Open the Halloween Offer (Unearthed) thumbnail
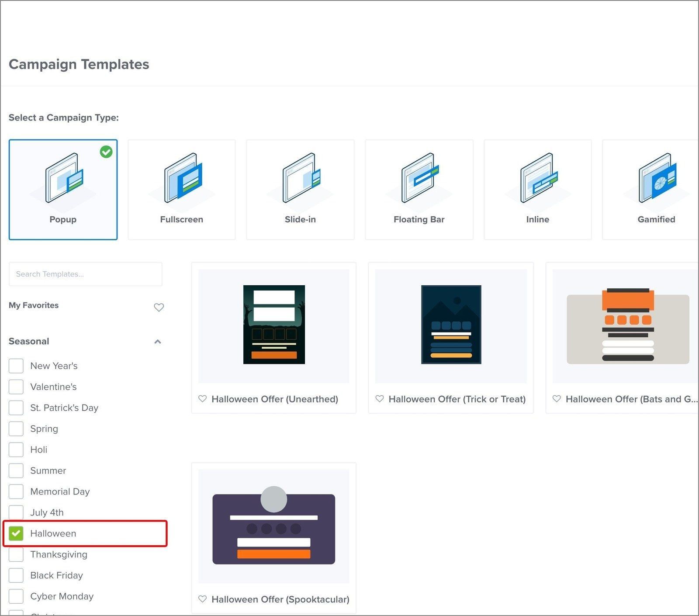Viewport: 699px width, 616px height. (x=274, y=326)
